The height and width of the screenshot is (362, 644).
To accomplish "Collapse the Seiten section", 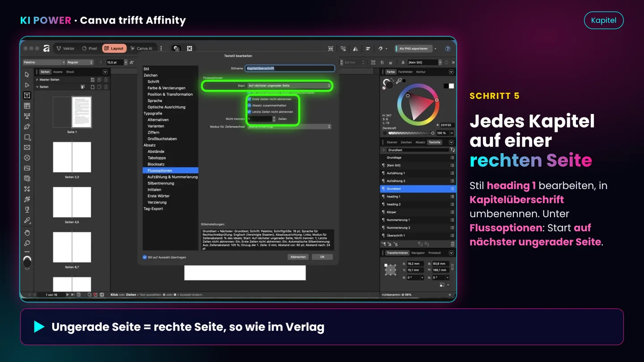I will 37,87.
